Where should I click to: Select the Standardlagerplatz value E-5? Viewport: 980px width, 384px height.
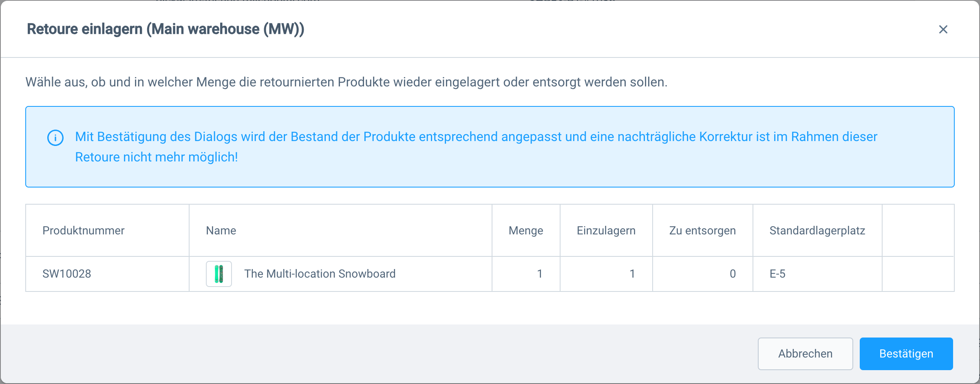point(777,274)
